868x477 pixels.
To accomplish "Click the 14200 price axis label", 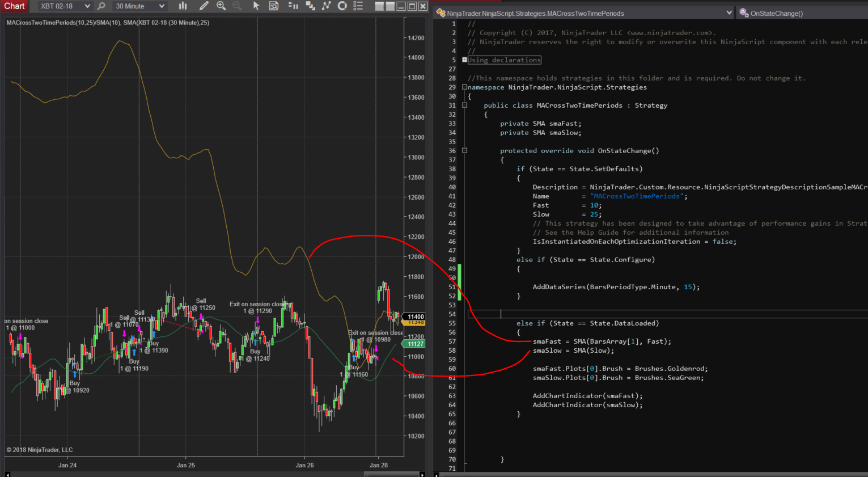I will click(416, 38).
